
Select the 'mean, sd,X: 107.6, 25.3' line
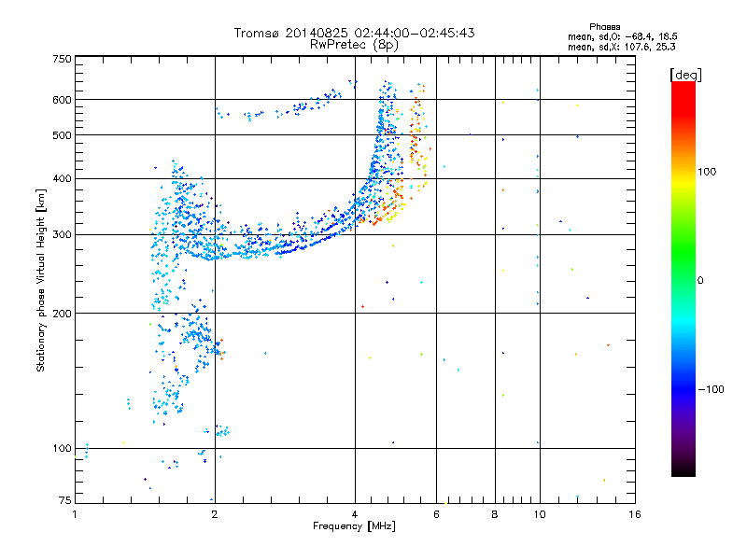(621, 47)
